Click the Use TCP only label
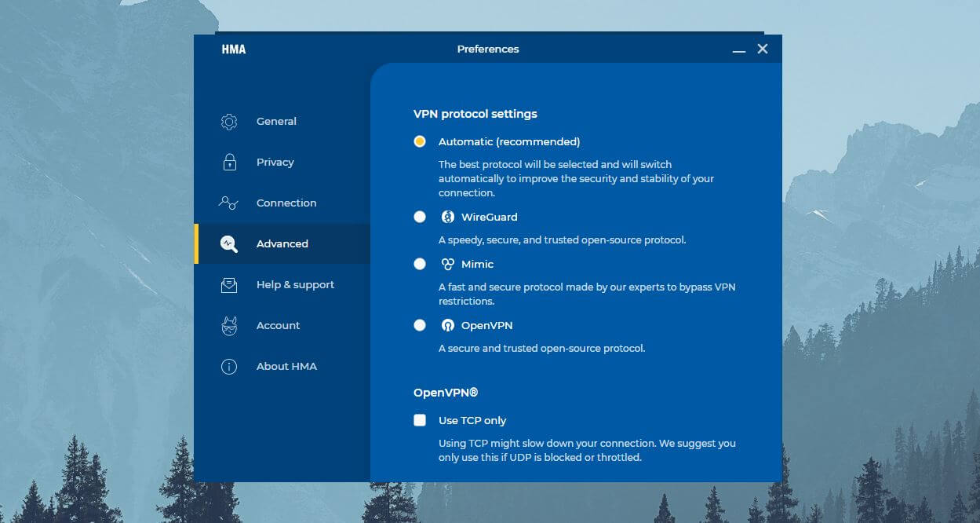The image size is (980, 523). (472, 421)
